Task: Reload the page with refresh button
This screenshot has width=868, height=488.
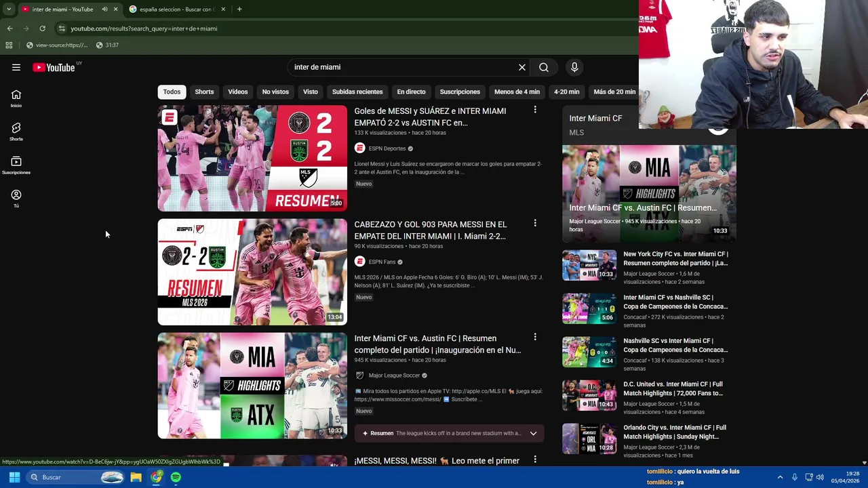Action: click(42, 28)
